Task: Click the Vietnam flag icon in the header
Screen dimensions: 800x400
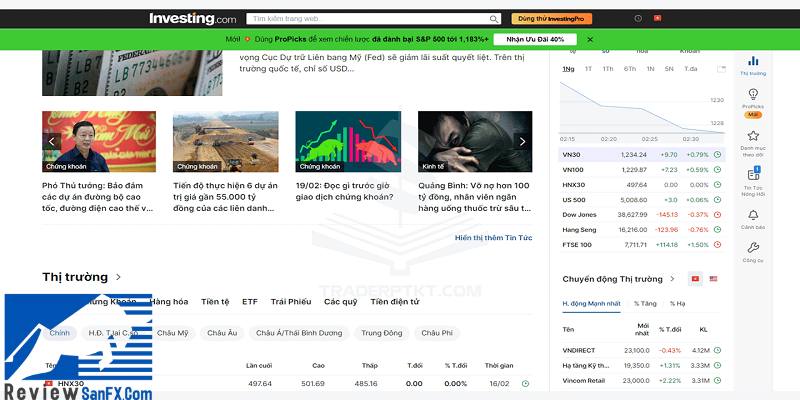Action: click(658, 18)
